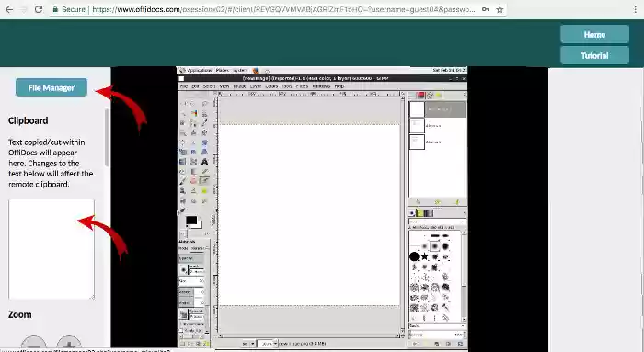Select the Paintbrush tool
This screenshot has height=352, width=644.
(183, 181)
